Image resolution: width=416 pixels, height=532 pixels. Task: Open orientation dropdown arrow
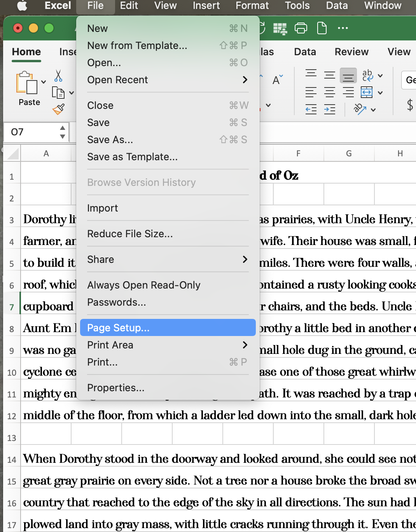tap(373, 110)
